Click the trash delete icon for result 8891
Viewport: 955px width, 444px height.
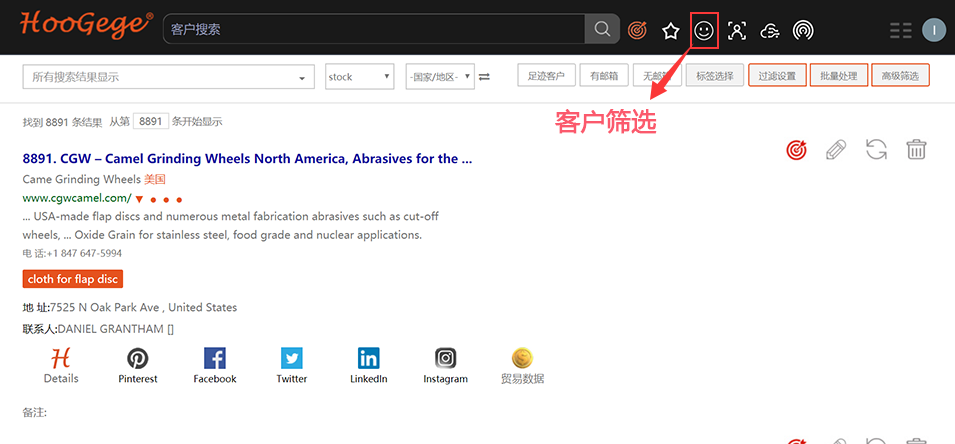pyautogui.click(x=917, y=150)
